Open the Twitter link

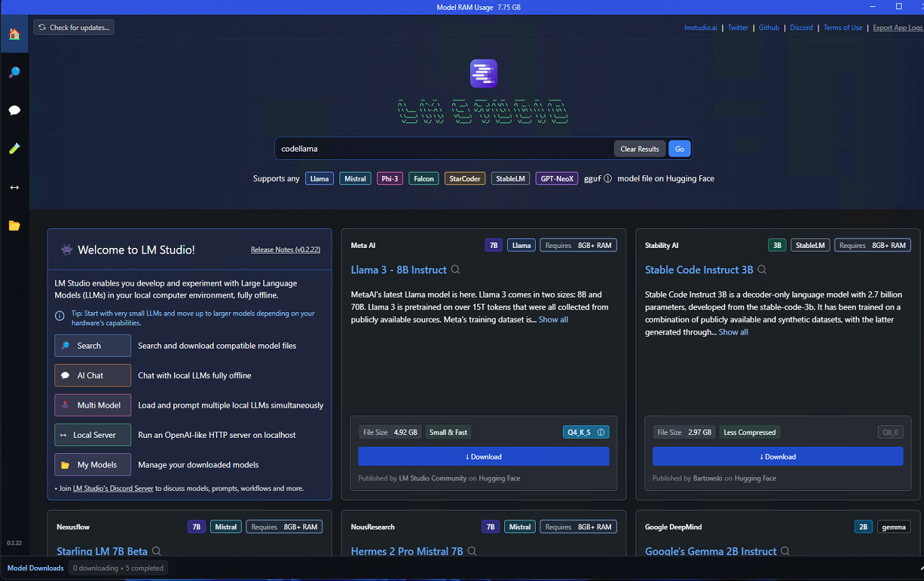tap(738, 28)
